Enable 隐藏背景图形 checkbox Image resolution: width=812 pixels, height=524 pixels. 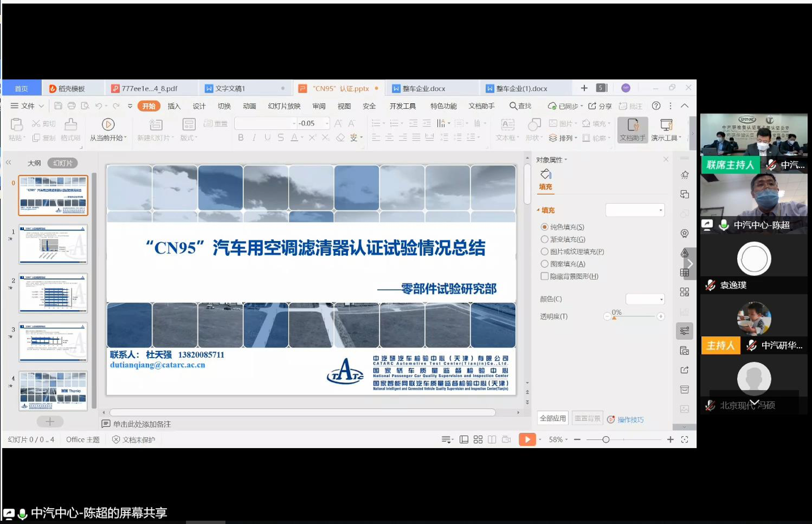545,276
